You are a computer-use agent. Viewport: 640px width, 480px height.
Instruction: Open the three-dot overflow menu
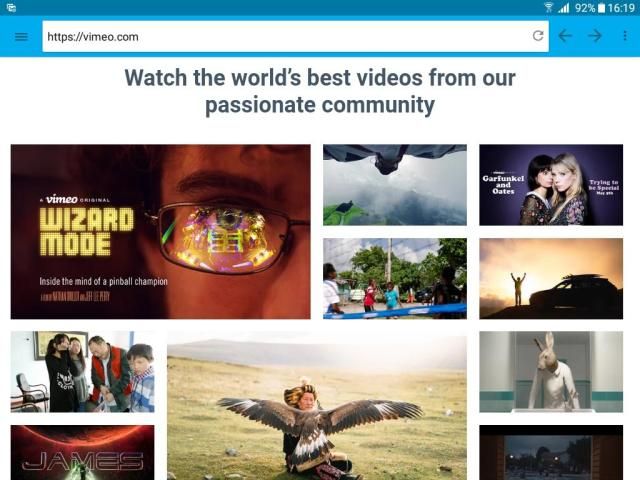[x=625, y=36]
